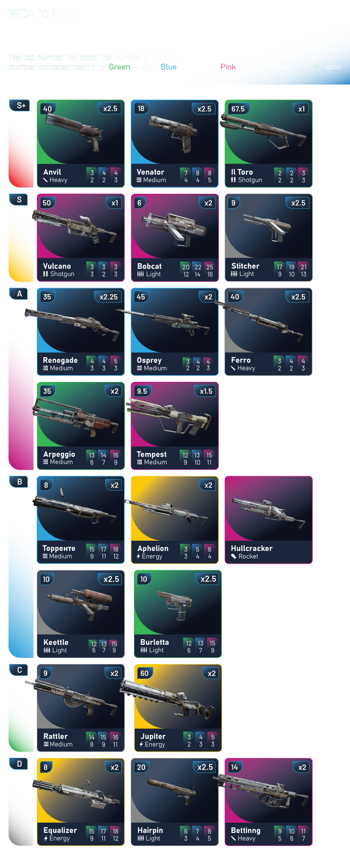Click the Light ammo icon under Hairpin
Viewport: 350px width, 868px height.
pyautogui.click(x=140, y=839)
